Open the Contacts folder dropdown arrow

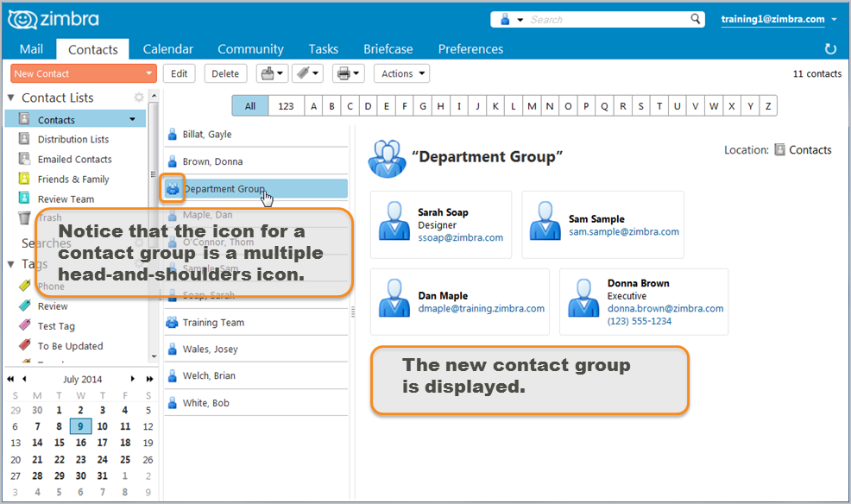pos(132,119)
